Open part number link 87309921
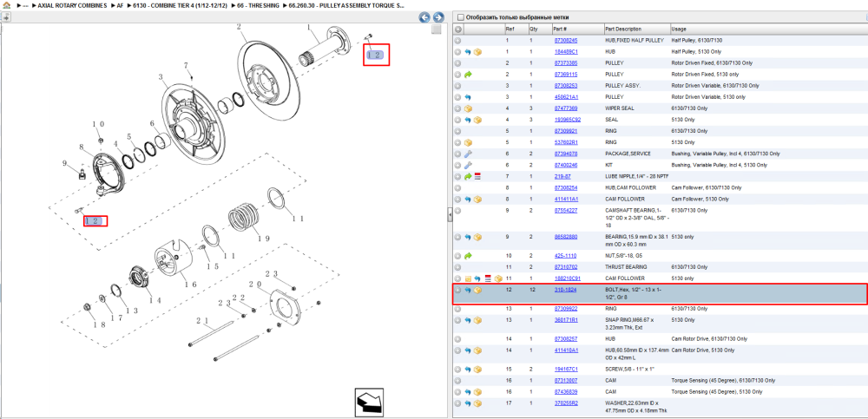This screenshot has width=868, height=419. pyautogui.click(x=566, y=131)
